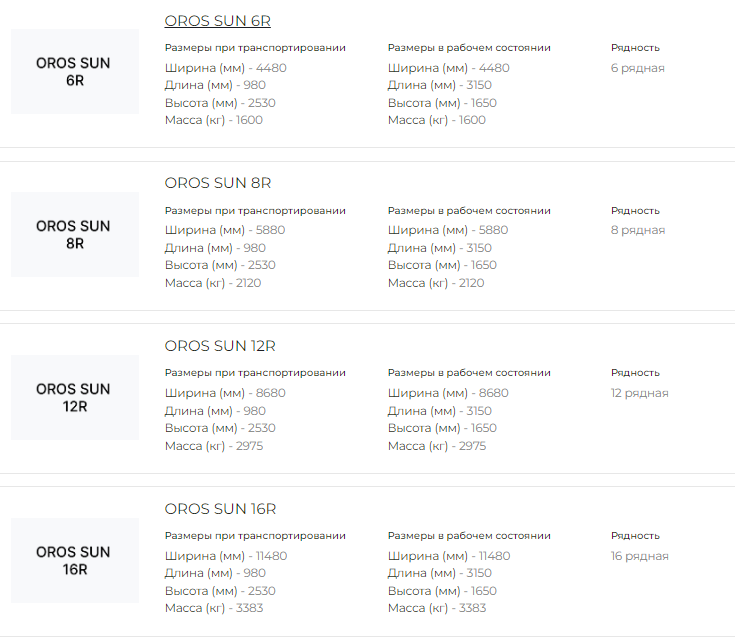Click the OROS SUN 12R thumbnail image

[x=74, y=397]
